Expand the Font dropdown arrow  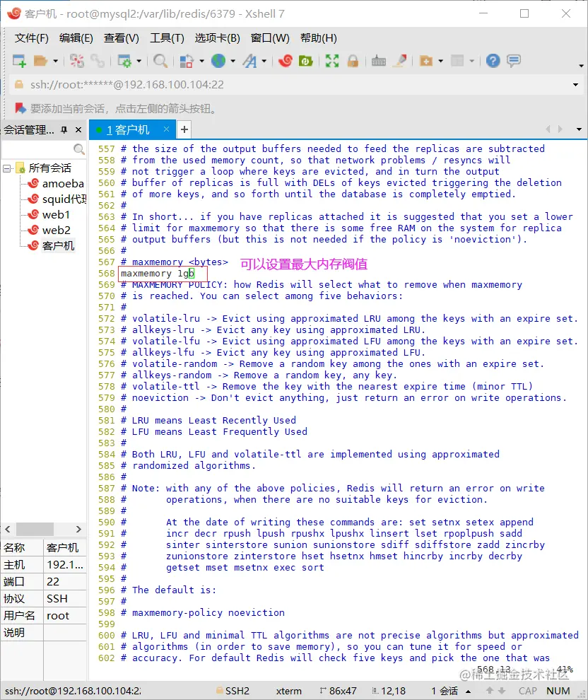pyautogui.click(x=264, y=61)
